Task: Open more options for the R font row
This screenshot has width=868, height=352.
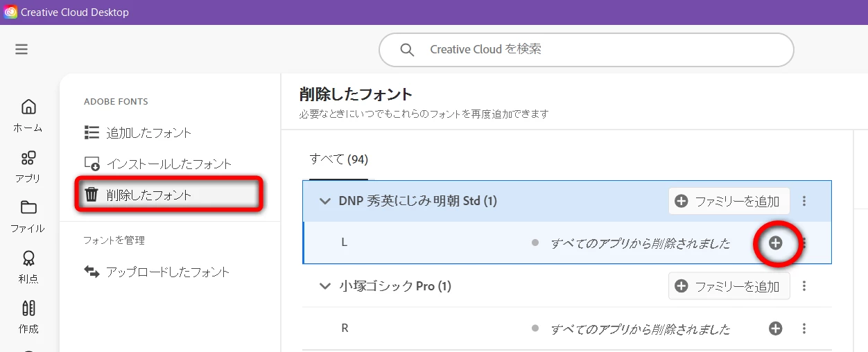Action: 804,328
